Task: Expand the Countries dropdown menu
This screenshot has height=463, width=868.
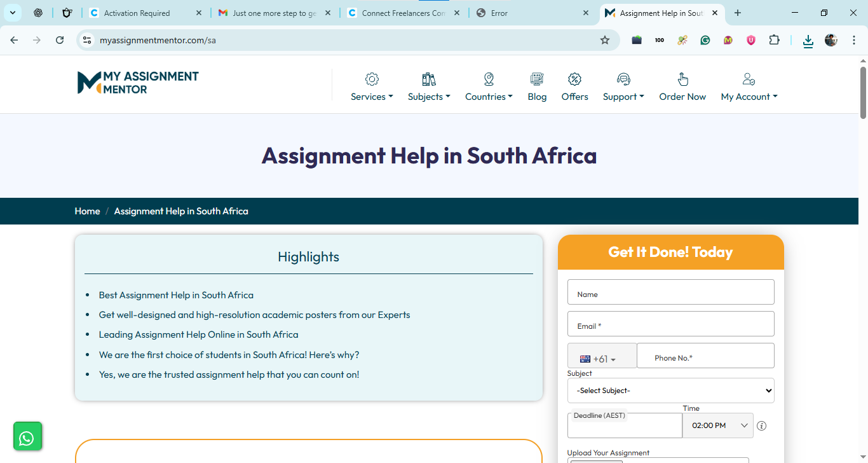Action: (489, 97)
